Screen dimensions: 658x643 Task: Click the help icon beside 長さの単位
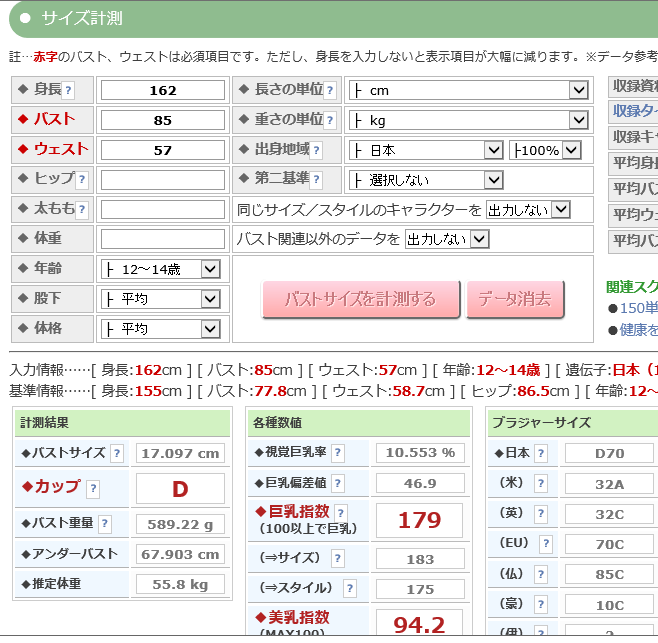click(331, 90)
